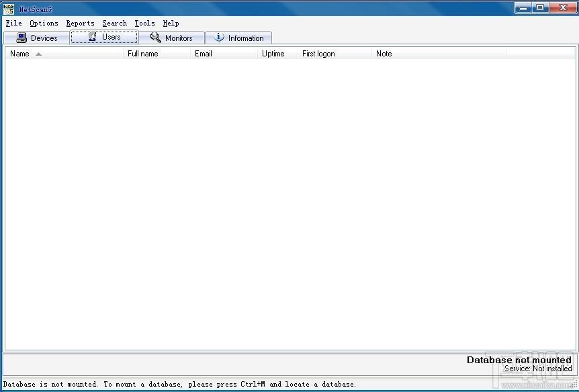Select the Users tab

click(105, 37)
